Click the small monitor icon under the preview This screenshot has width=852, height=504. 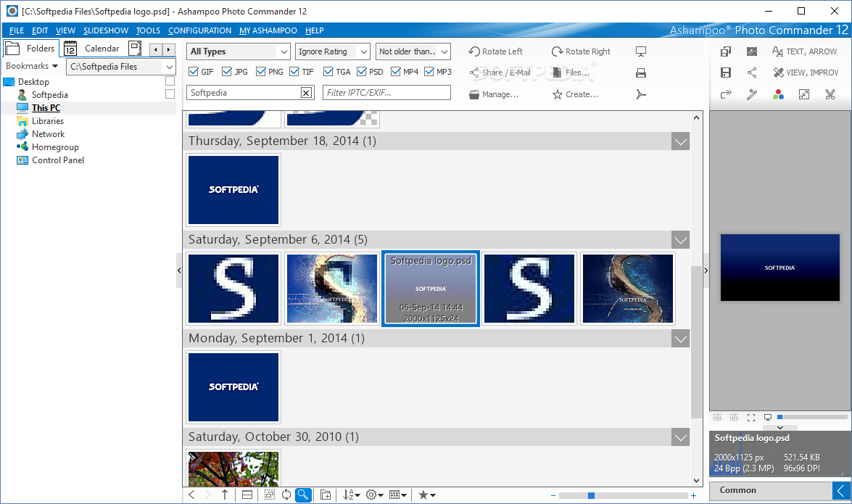pos(768,418)
